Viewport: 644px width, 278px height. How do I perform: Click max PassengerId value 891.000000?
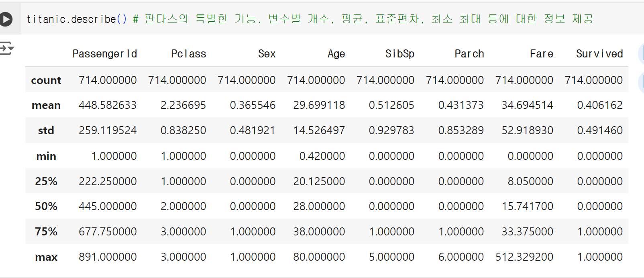[108, 257]
